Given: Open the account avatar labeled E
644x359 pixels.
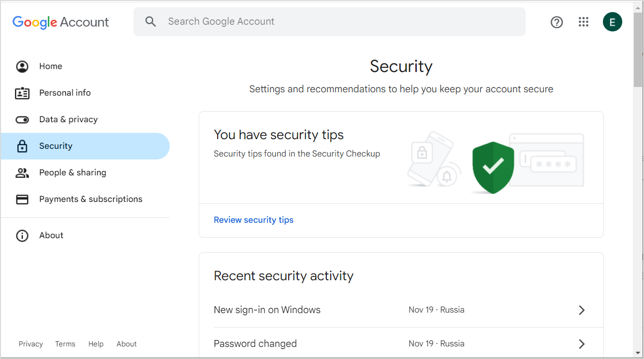Looking at the screenshot, I should pos(613,22).
